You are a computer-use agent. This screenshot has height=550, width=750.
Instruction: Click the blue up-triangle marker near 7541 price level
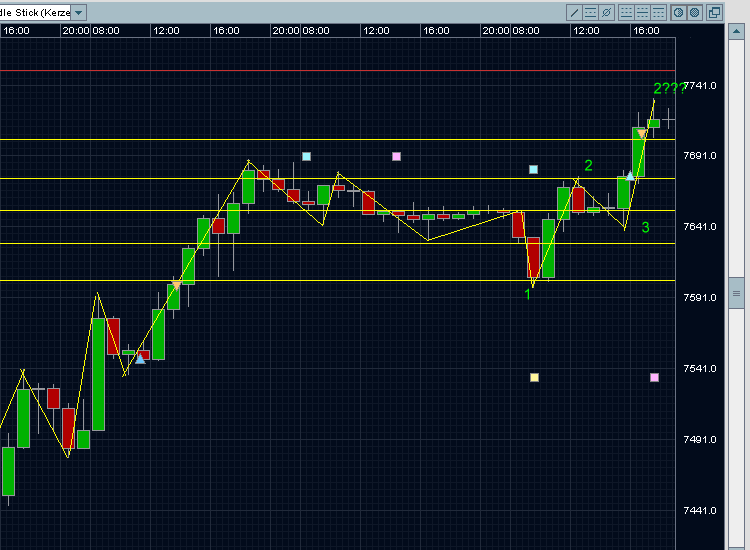[140, 358]
